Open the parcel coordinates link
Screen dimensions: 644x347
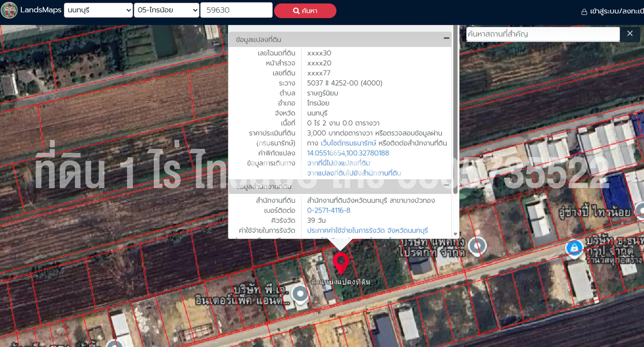coord(348,153)
